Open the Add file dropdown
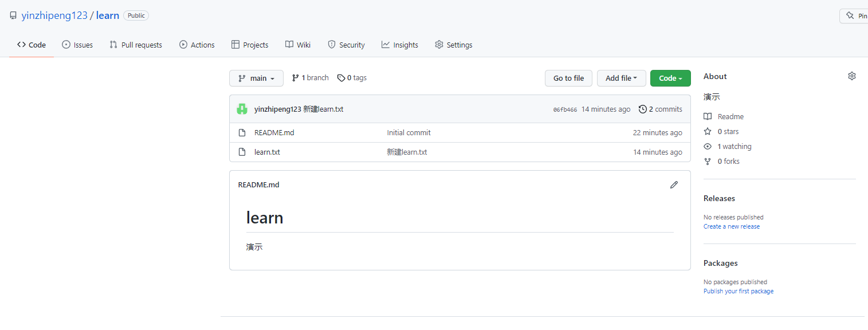Image resolution: width=868 pixels, height=330 pixels. 622,78
